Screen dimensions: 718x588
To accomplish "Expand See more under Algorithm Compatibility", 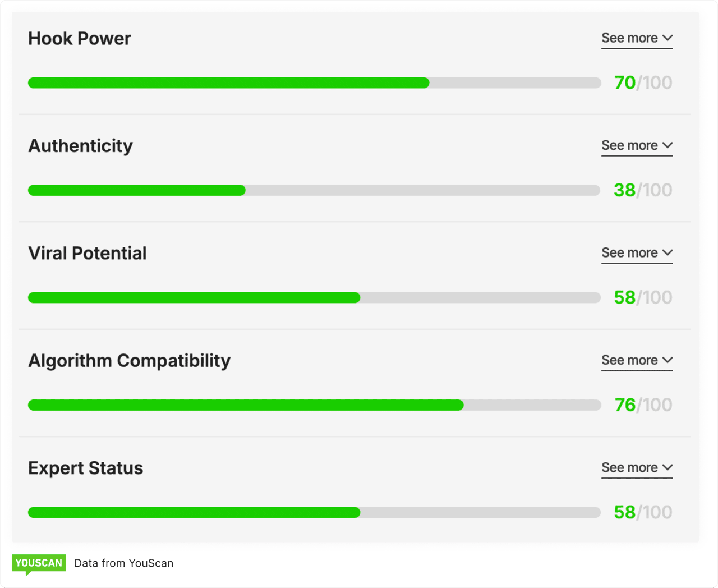I will (630, 360).
